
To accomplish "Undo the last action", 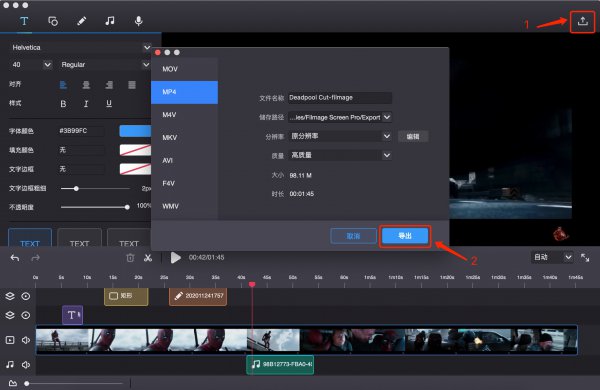I will coord(15,258).
